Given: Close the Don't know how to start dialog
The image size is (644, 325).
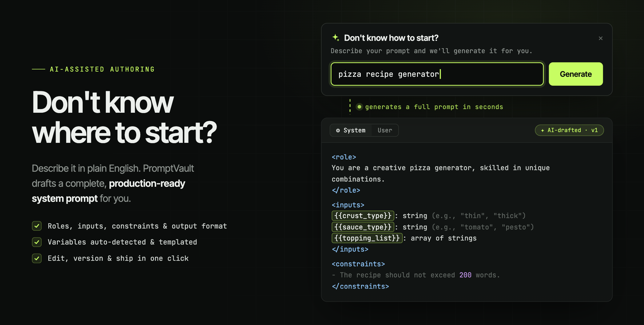Looking at the screenshot, I should click(x=600, y=38).
